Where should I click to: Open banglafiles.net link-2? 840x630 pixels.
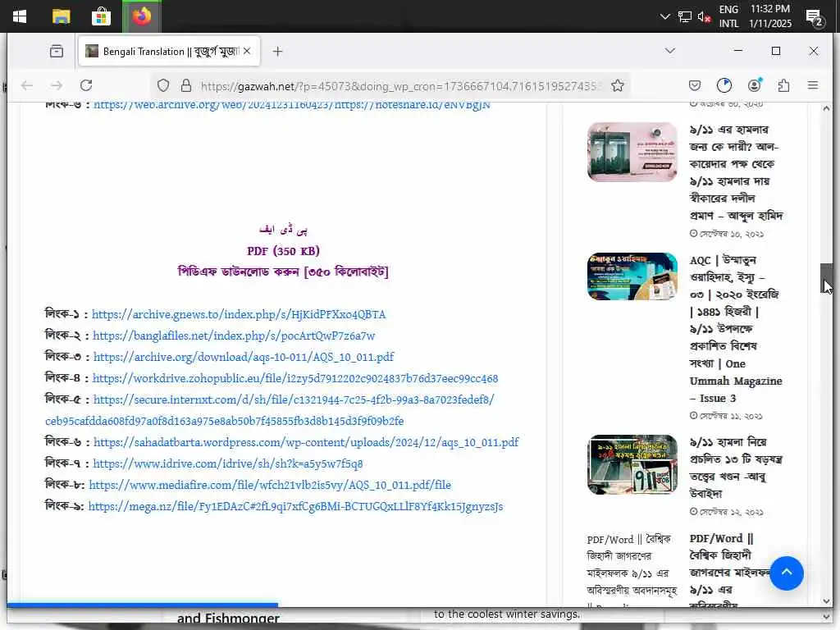234,336
